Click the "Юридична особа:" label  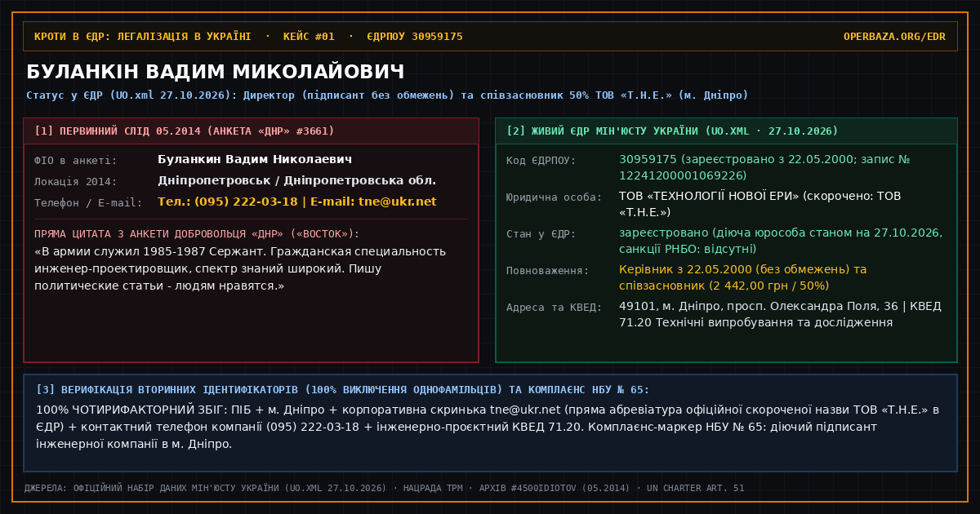pyautogui.click(x=555, y=197)
